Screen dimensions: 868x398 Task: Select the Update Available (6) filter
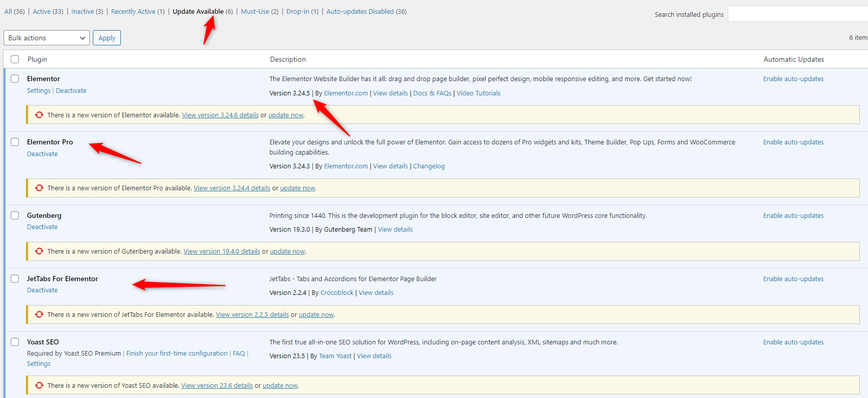click(202, 11)
